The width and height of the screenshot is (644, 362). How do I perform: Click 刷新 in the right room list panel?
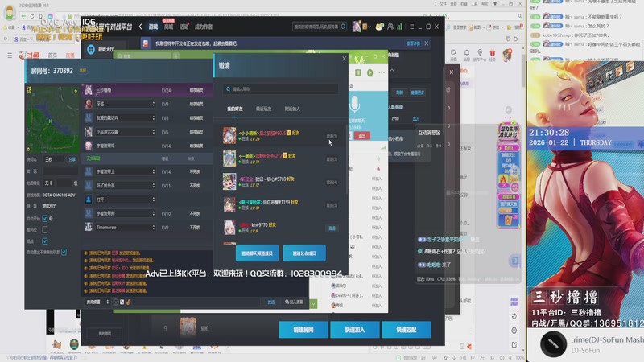tap(399, 93)
